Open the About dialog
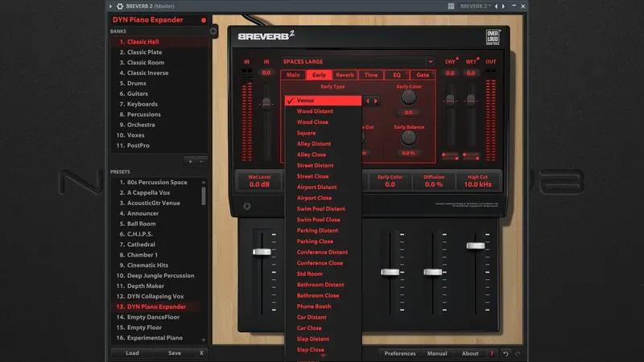This screenshot has width=644, height=362. (x=470, y=353)
